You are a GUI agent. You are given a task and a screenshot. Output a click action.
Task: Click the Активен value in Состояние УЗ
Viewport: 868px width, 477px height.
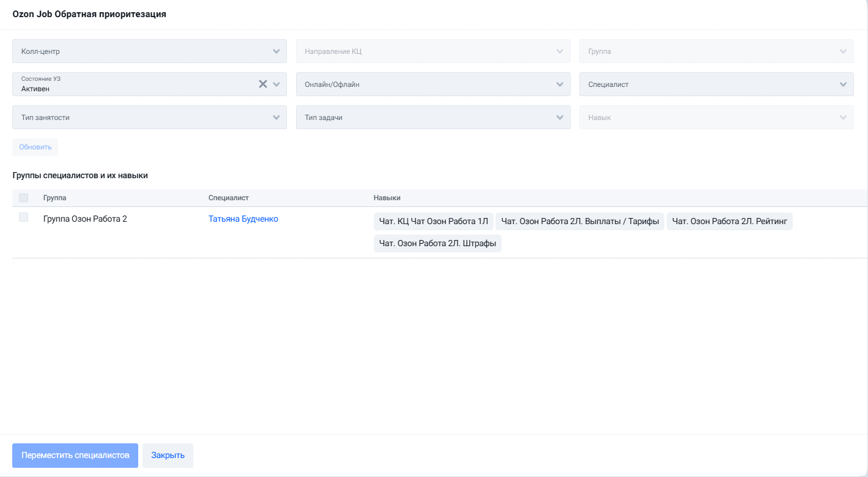(35, 89)
